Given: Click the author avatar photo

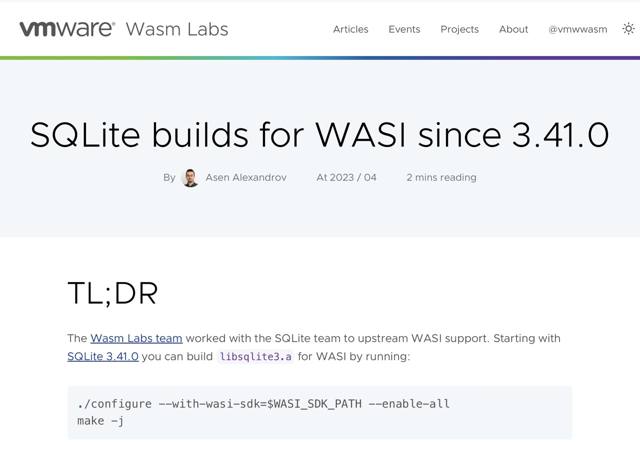Looking at the screenshot, I should 191,178.
